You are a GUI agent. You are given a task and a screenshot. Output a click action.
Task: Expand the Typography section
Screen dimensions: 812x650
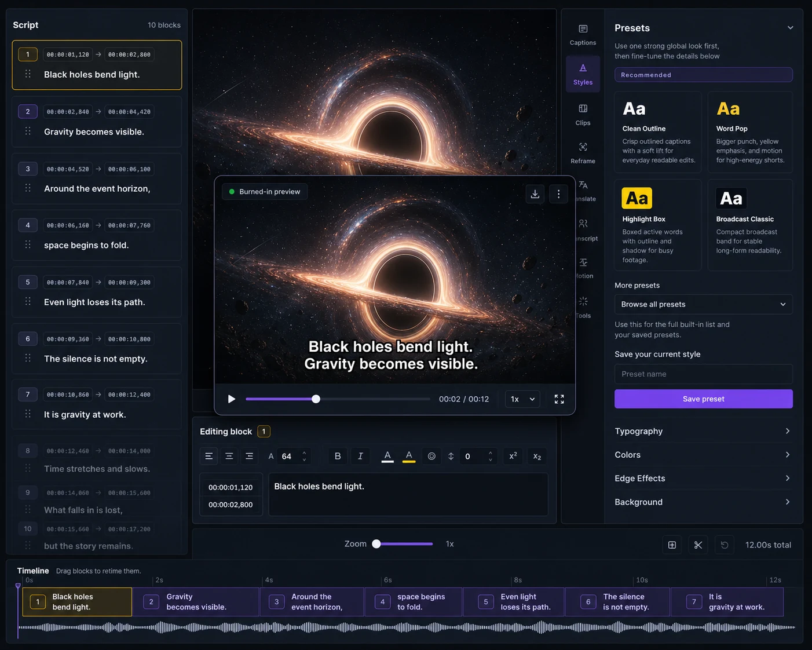tap(703, 431)
